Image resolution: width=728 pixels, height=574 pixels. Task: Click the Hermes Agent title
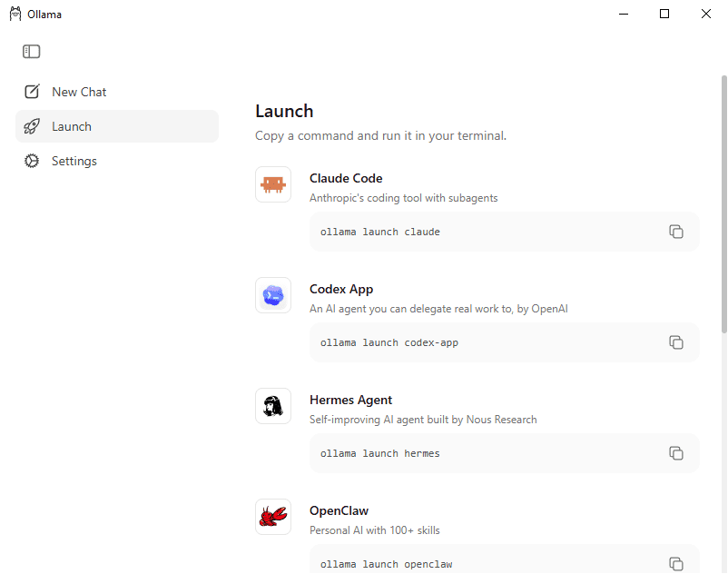[x=350, y=400]
